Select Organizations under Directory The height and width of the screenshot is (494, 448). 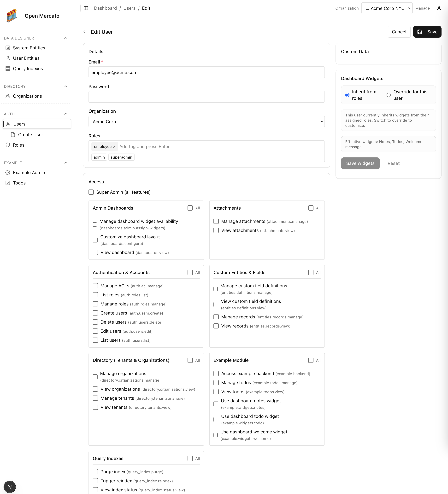point(27,96)
